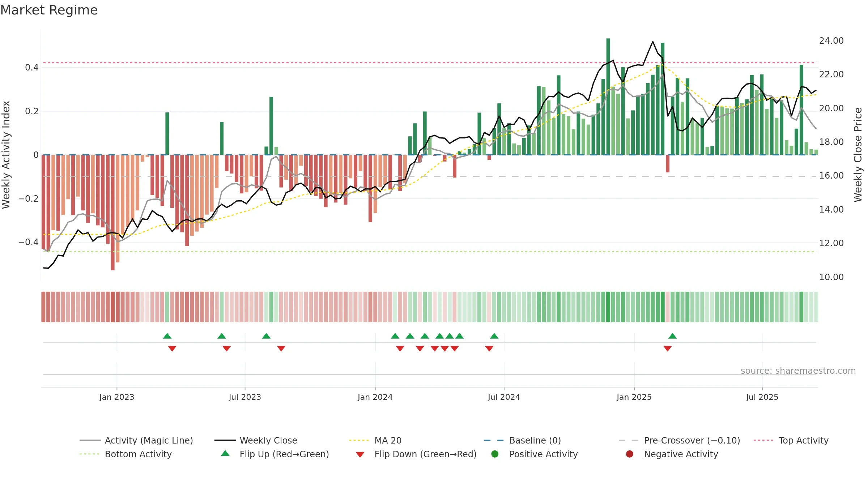
Task: Click the −0.4 activity axis value
Action: [29, 242]
